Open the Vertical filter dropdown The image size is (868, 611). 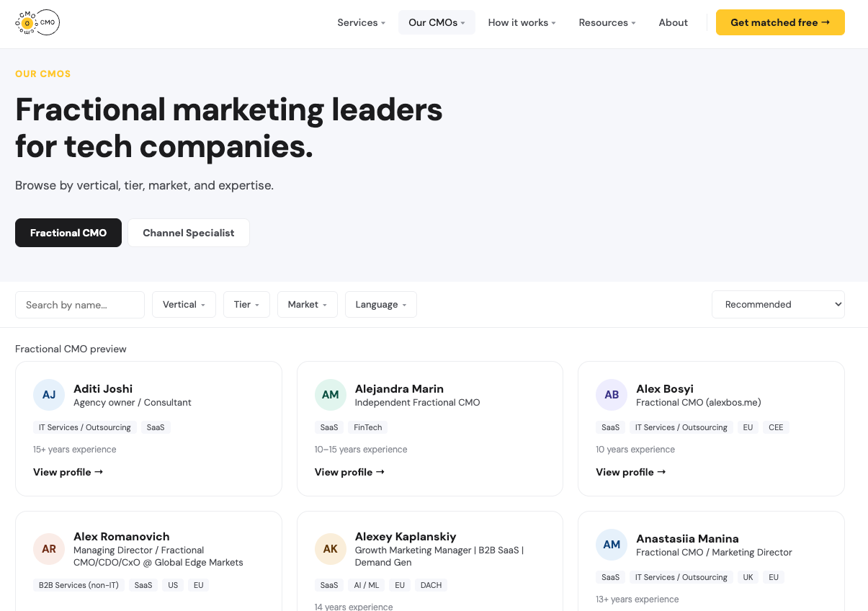(x=184, y=305)
